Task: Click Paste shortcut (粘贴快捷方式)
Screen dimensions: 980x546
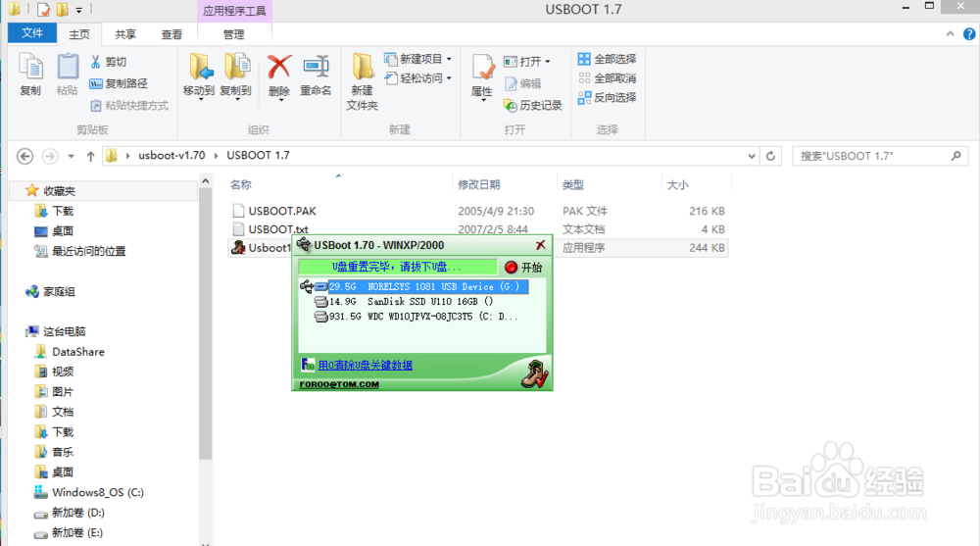Action: pos(129,105)
